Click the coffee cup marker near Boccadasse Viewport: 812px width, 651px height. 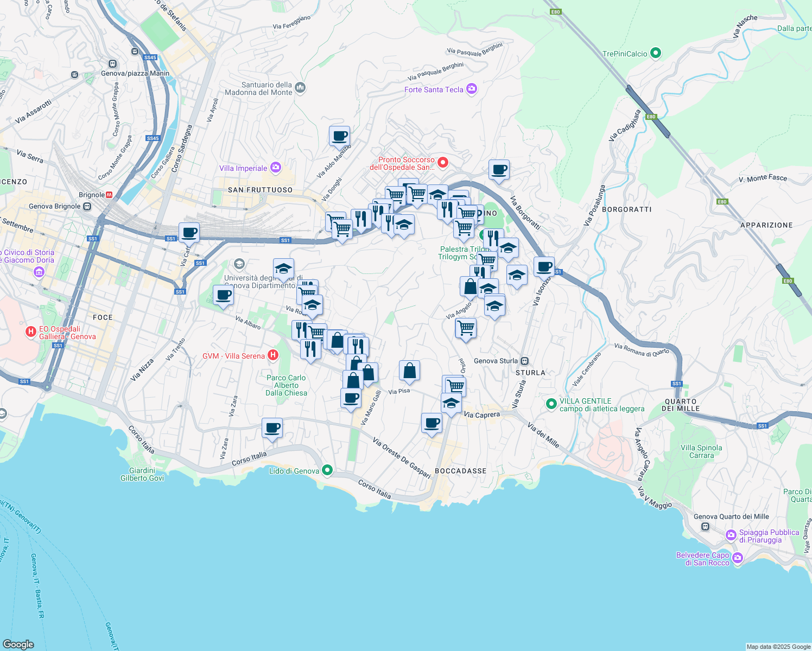(432, 422)
